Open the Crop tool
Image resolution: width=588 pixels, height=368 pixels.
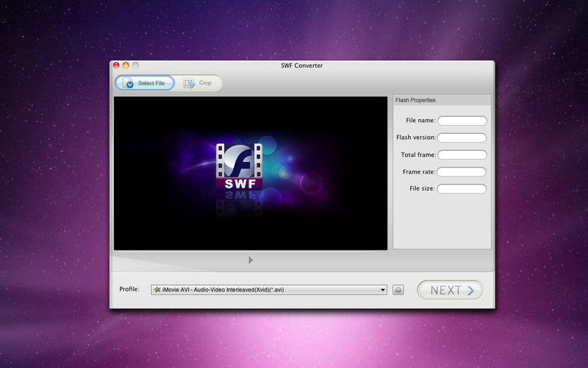coord(198,83)
